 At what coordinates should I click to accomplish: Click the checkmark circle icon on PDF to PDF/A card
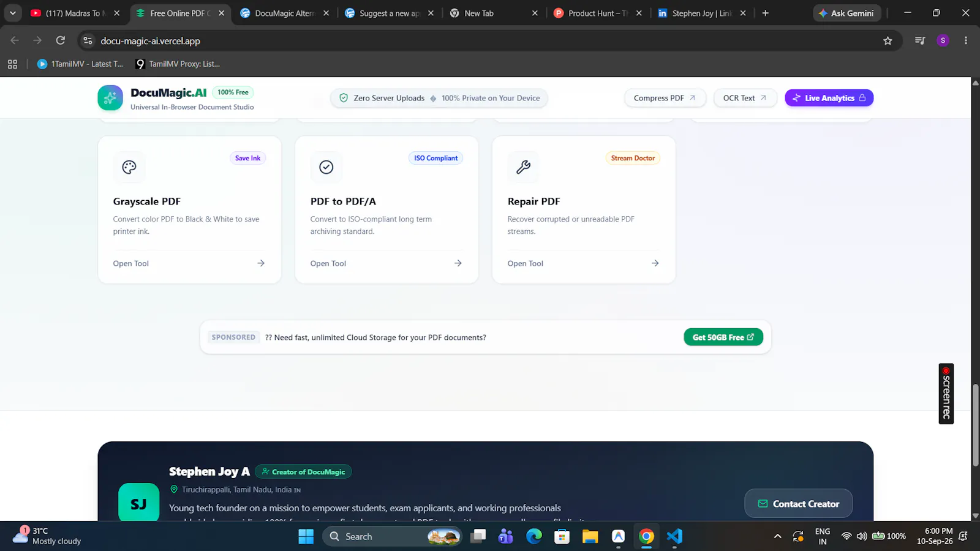(326, 167)
